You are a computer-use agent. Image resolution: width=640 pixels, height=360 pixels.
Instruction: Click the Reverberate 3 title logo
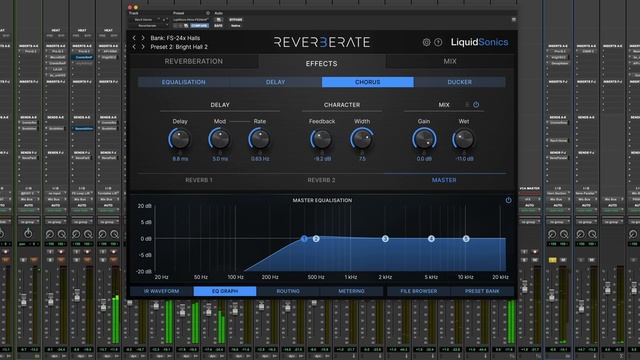322,42
